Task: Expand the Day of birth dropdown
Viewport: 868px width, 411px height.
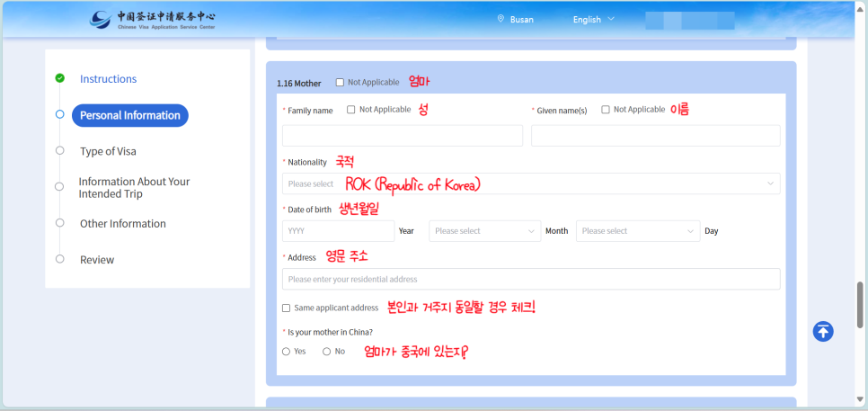Action: tap(638, 231)
